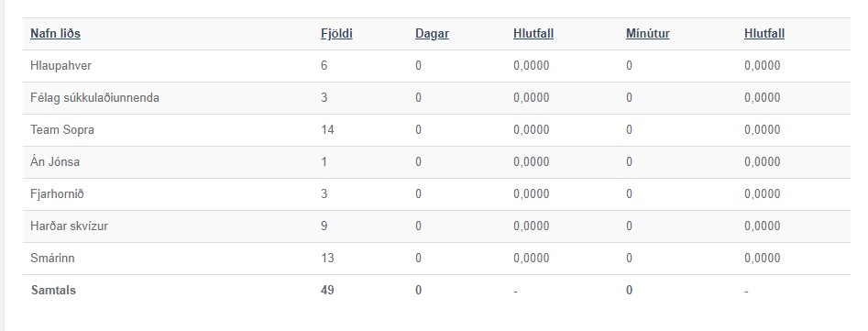This screenshot has height=331, width=868.
Task: Click the last Hlutfall column header
Action: click(x=764, y=34)
